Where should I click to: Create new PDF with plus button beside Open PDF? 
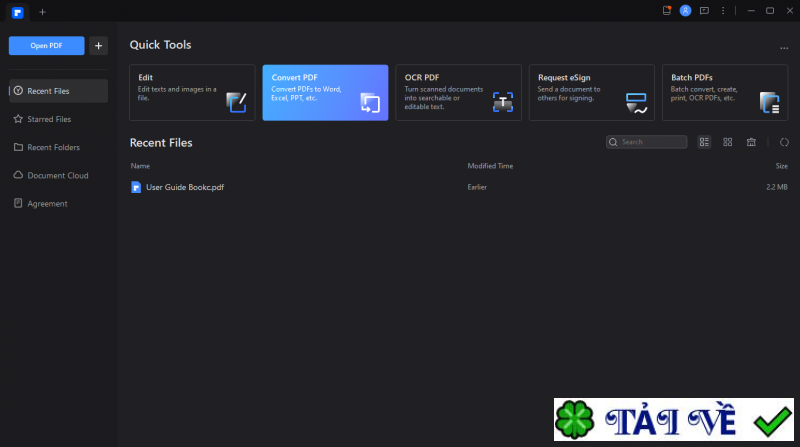(x=98, y=45)
